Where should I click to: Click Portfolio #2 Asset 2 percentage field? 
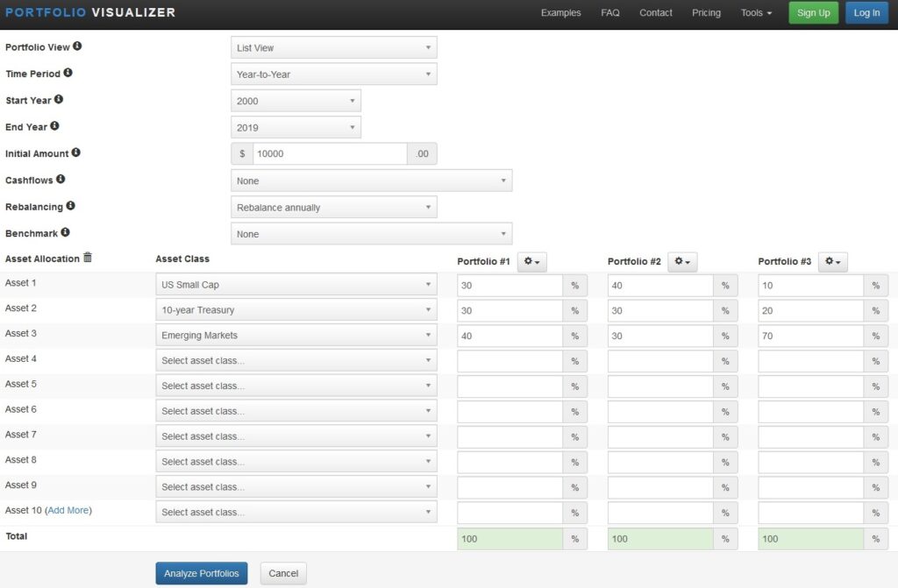(x=660, y=310)
